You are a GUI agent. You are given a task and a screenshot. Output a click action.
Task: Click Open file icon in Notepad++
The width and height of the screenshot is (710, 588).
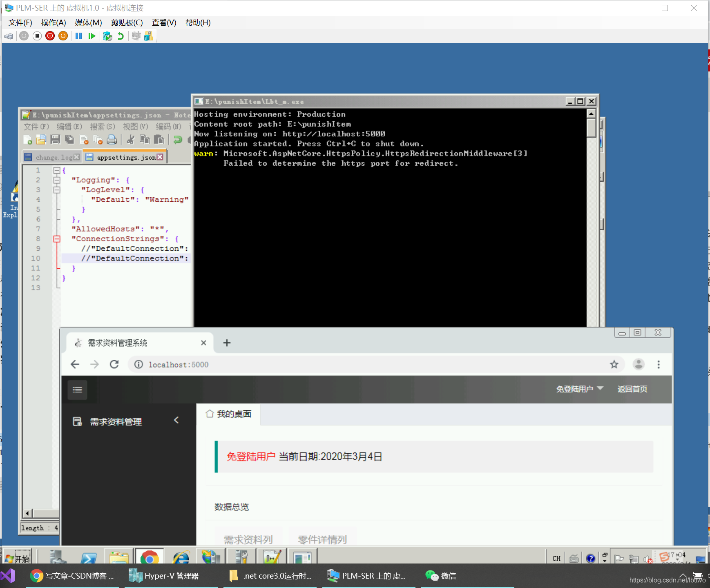(41, 140)
